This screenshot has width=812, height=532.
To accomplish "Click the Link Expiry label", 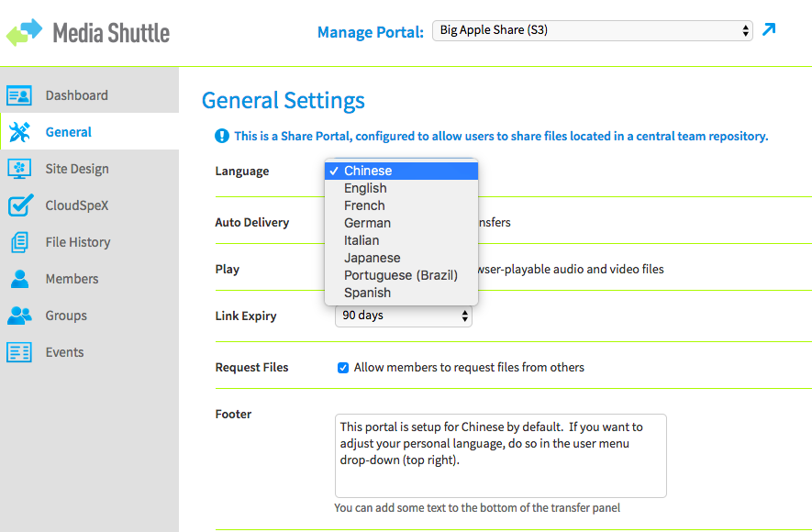I will click(246, 316).
